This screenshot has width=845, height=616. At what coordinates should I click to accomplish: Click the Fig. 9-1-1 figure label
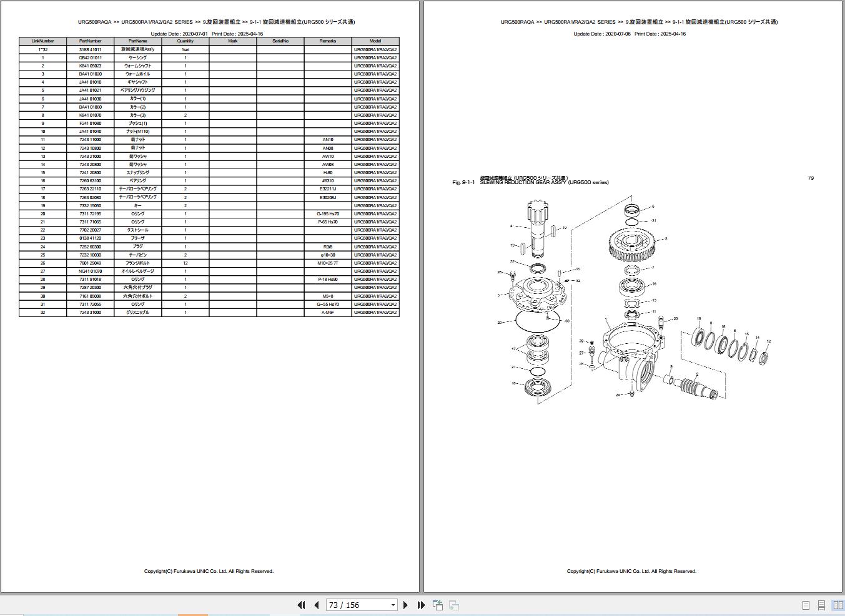463,183
